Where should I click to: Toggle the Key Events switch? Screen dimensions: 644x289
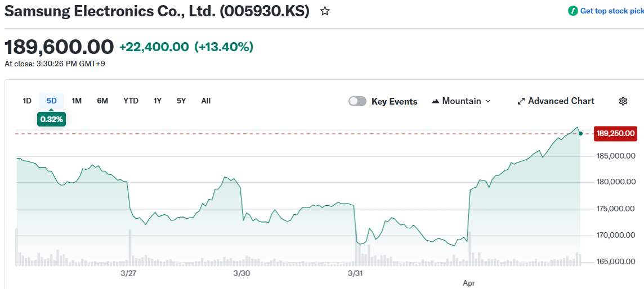click(357, 101)
